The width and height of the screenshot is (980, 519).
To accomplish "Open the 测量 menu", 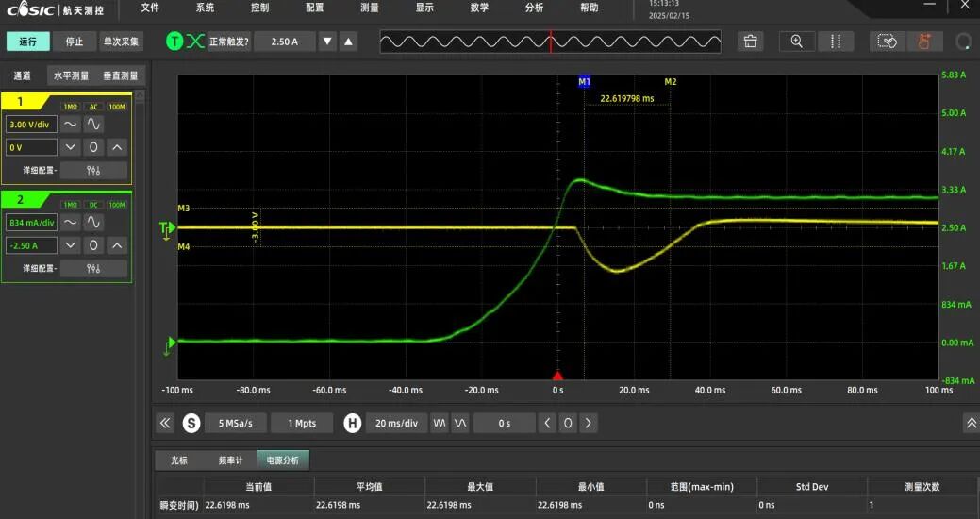I will tap(370, 8).
